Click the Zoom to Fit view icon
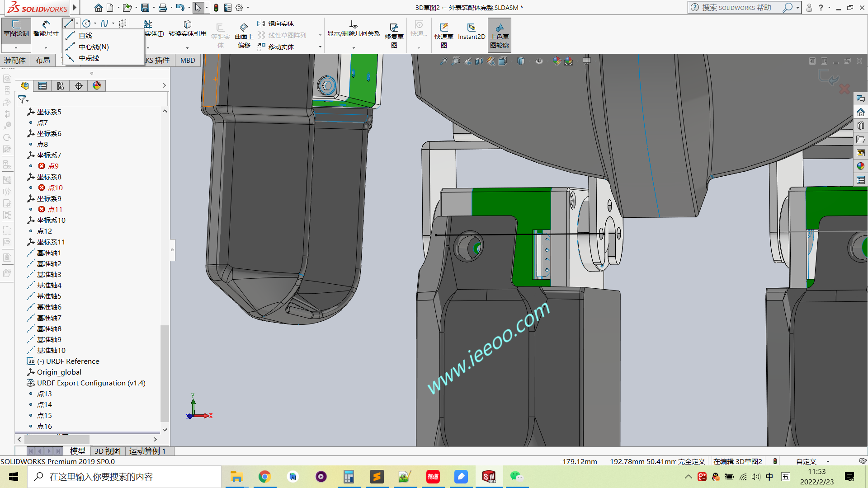Screen dimensions: 868x488 [444, 61]
